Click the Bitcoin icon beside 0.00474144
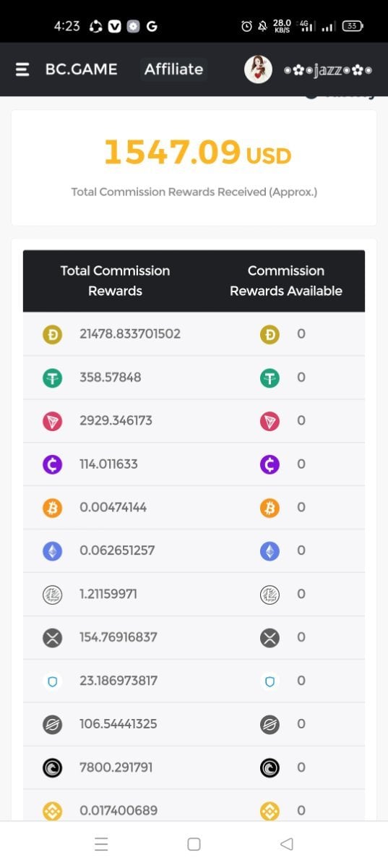This screenshot has width=388, height=868. [53, 508]
